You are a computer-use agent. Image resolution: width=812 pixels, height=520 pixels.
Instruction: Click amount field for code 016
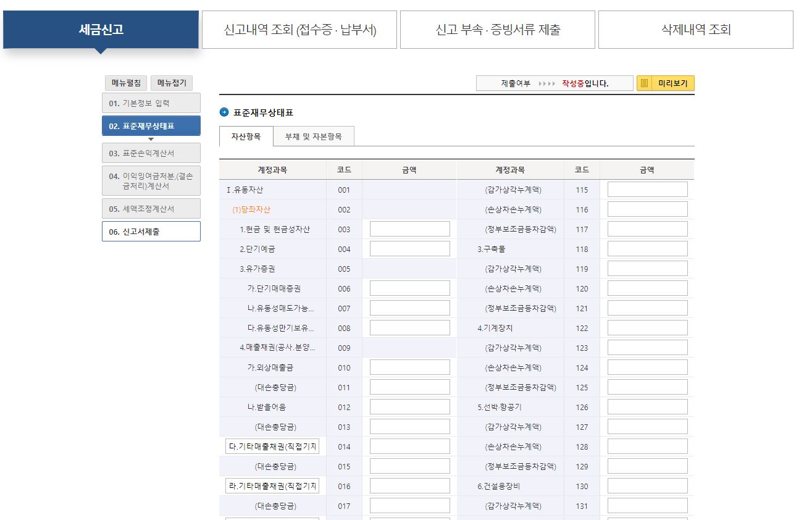pos(410,486)
